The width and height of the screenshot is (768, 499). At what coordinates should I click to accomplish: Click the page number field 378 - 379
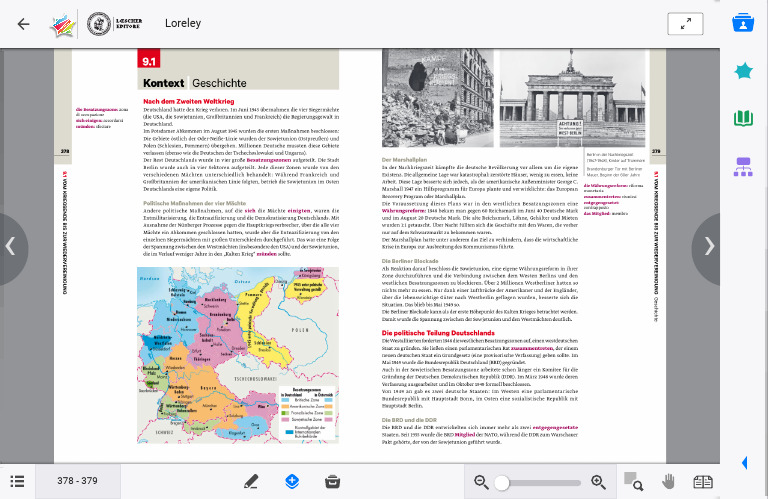77,481
